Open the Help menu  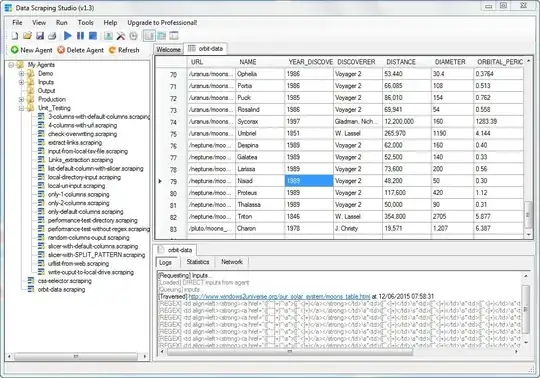click(110, 23)
